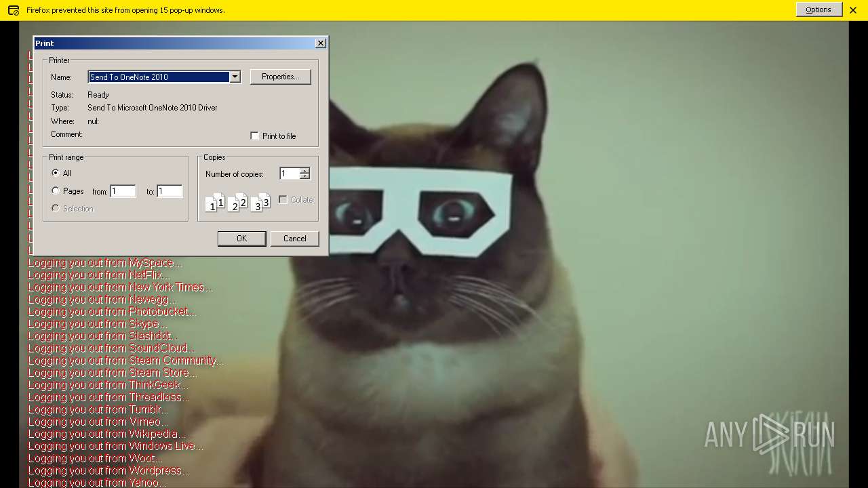Decrease number of copies with down arrow
Viewport: 868px width, 488px height.
click(x=304, y=177)
